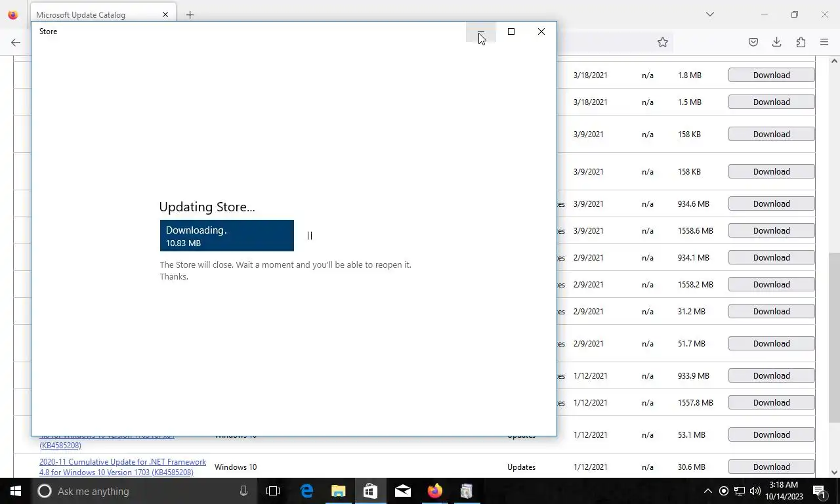
Task: Download the 1558.6 MB update
Action: pyautogui.click(x=771, y=230)
